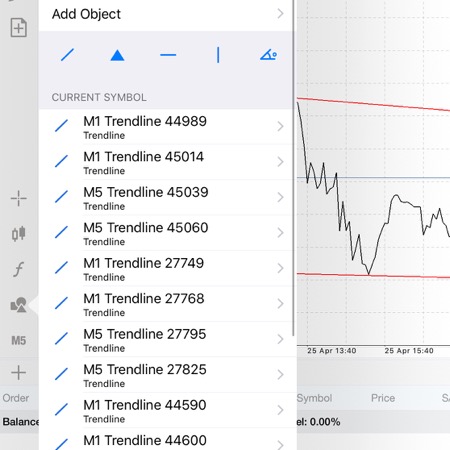Click chevron beside M5 Trendline 45039

(280, 197)
